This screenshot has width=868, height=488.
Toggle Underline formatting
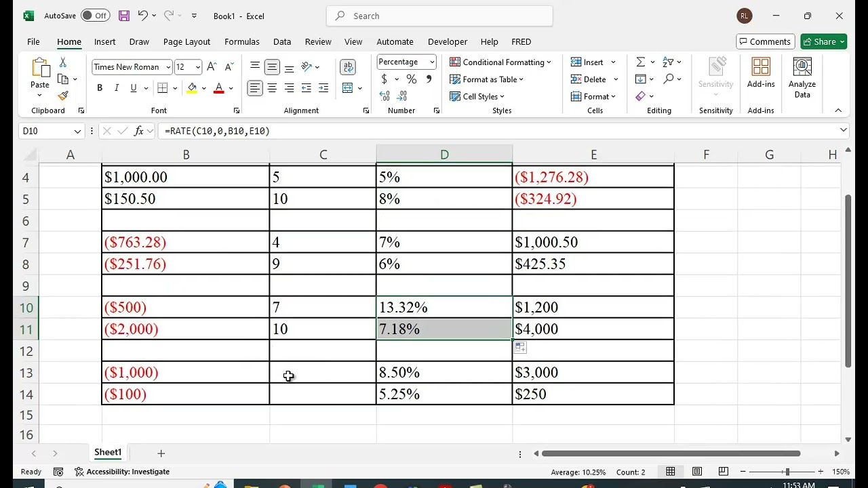[134, 88]
